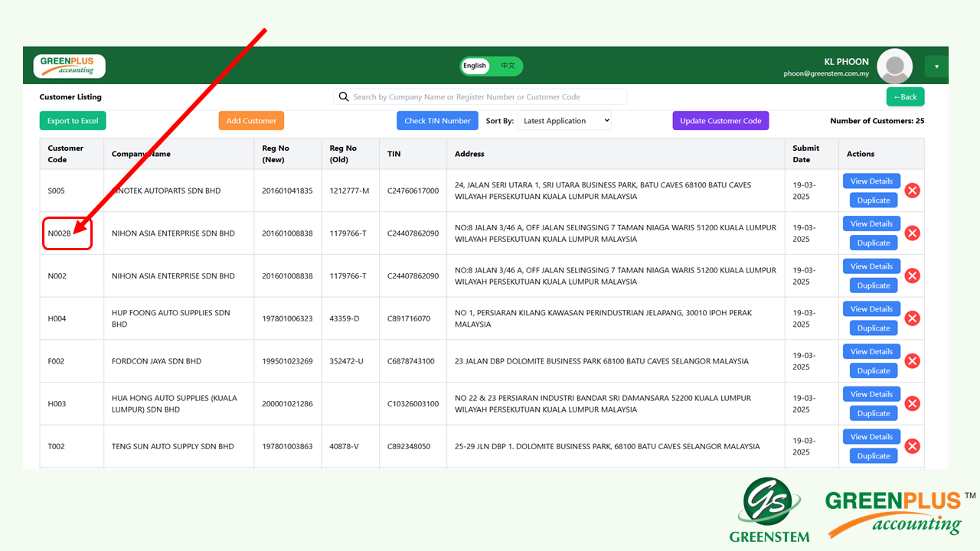This screenshot has height=551, width=980.
Task: Duplicate customer F002
Action: point(874,371)
